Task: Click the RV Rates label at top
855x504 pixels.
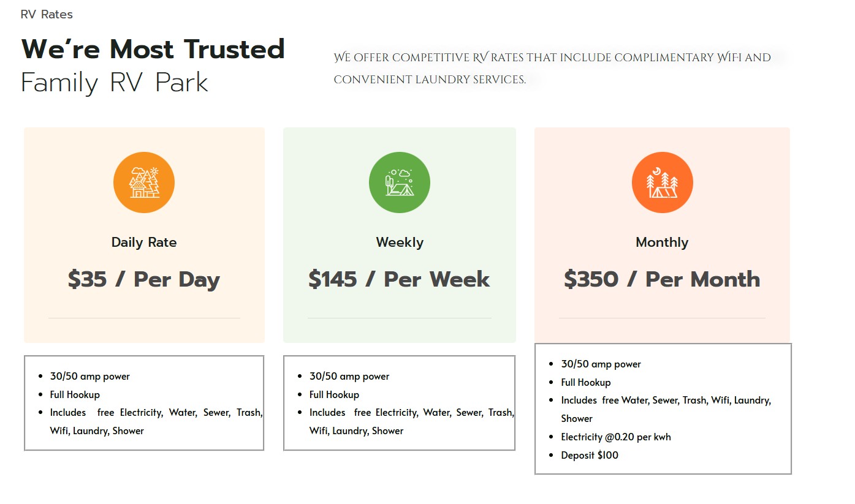Action: click(47, 14)
